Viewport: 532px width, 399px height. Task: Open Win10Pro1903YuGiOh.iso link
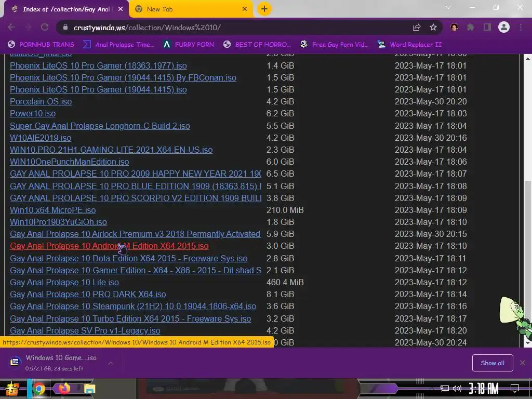coord(58,222)
